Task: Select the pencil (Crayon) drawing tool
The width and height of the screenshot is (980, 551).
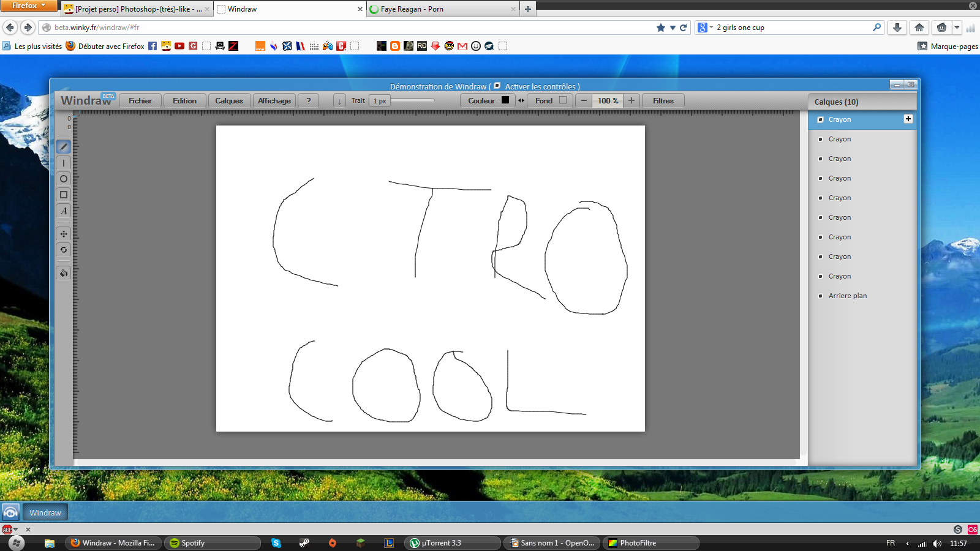Action: tap(64, 147)
